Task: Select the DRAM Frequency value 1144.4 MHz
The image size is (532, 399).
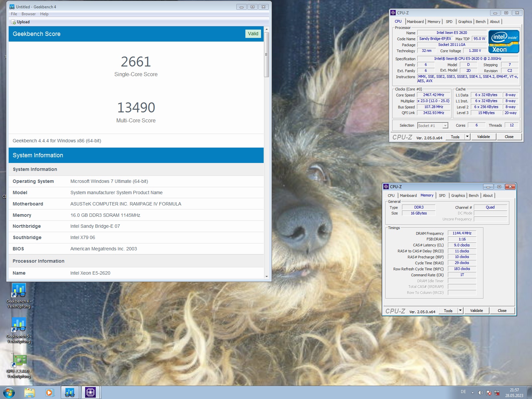Action: pos(462,233)
